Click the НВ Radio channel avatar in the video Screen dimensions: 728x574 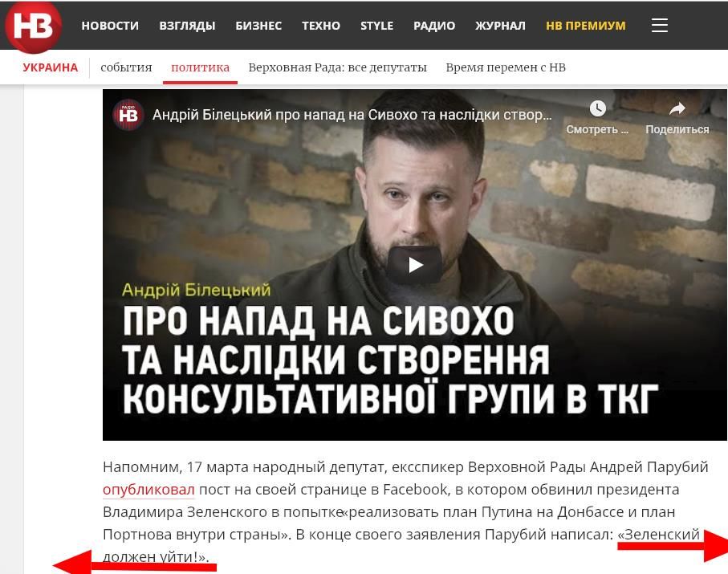[x=128, y=115]
